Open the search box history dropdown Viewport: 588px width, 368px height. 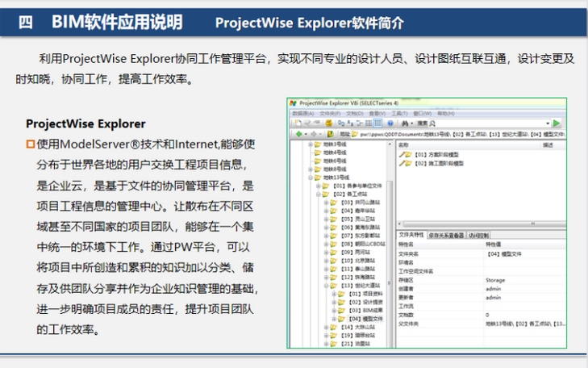click(x=548, y=123)
